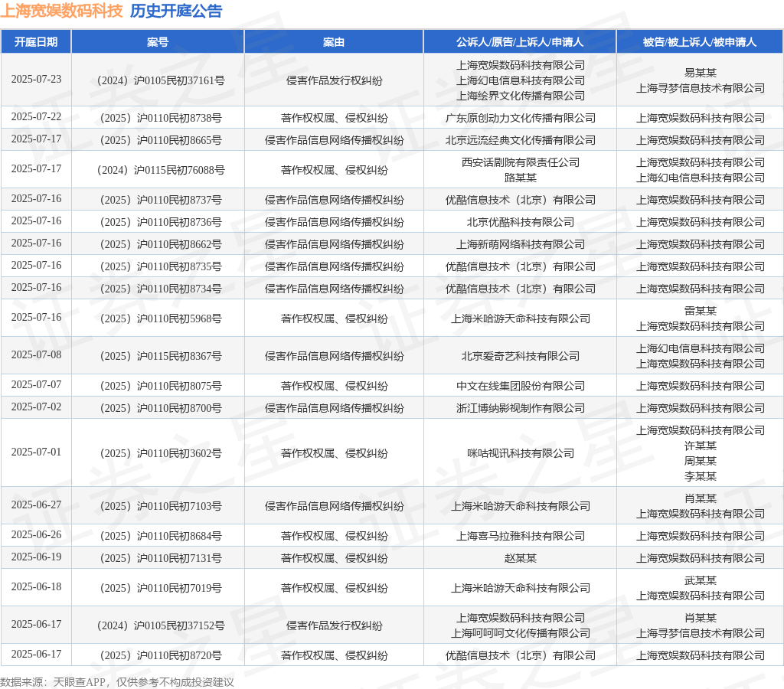Screen dimensions: 784x689
Task: Click the 2025-07-08 date cell
Action: (x=36, y=355)
